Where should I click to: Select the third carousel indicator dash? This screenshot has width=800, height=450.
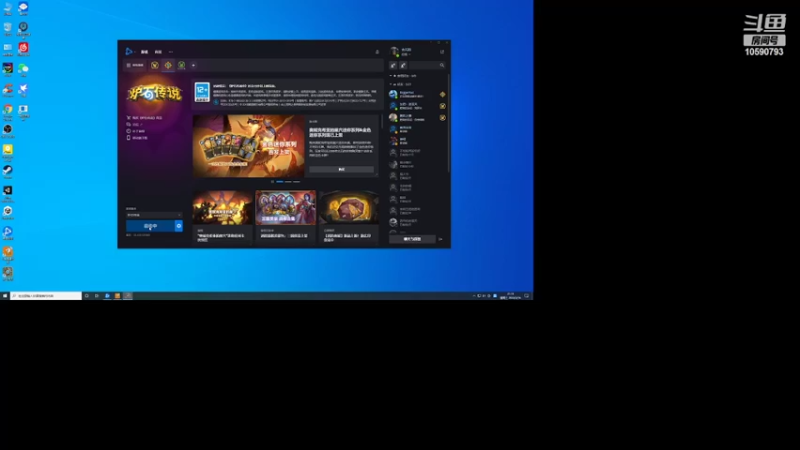pyautogui.click(x=296, y=182)
